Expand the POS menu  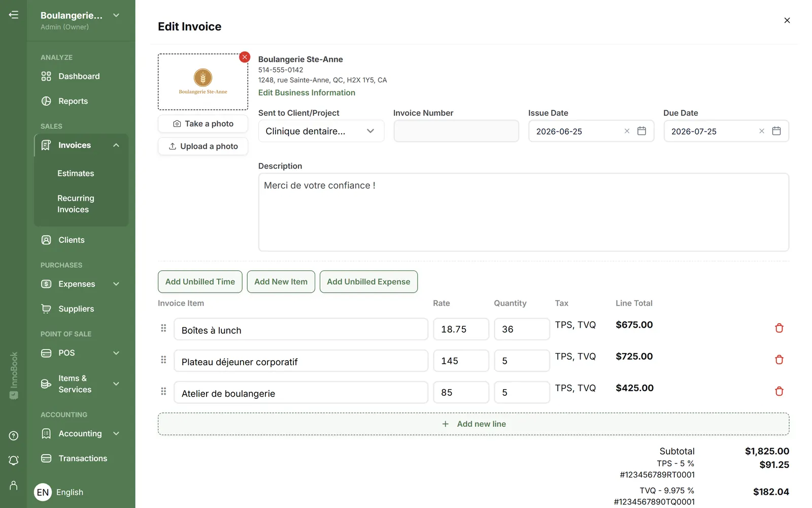click(116, 353)
